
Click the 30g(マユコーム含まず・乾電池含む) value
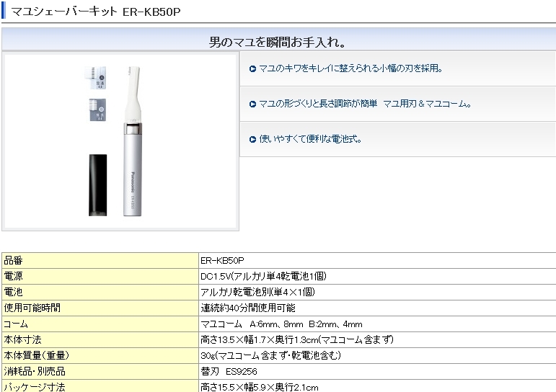270,355
